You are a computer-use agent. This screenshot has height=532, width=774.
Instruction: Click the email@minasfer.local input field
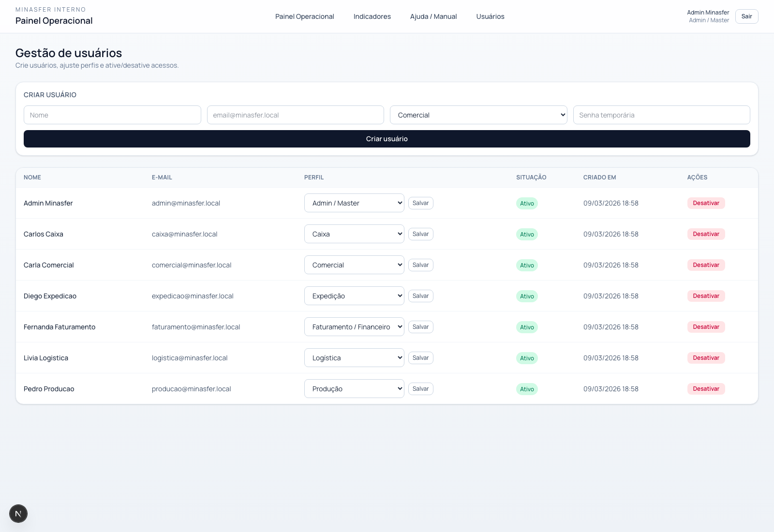(295, 115)
